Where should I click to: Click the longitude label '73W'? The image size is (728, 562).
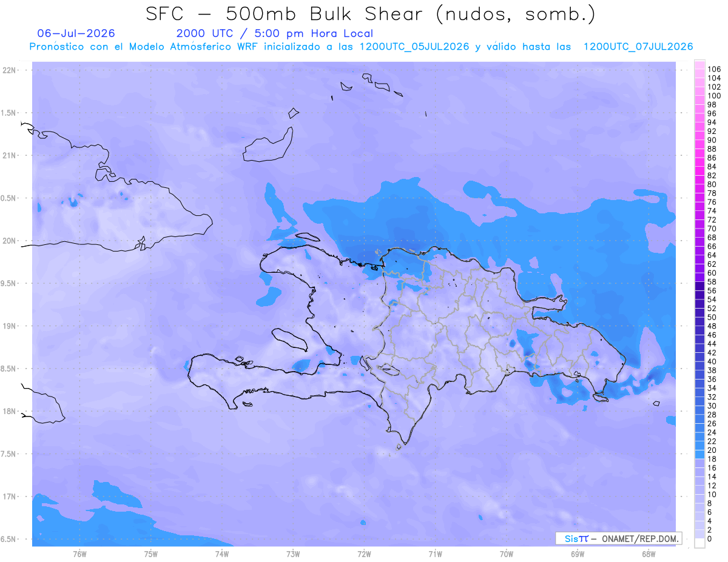point(293,554)
